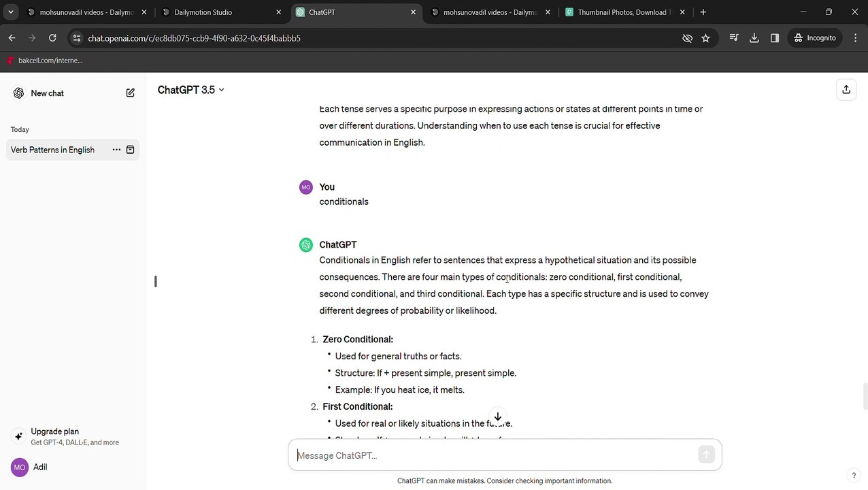Click the share chat icon

pyautogui.click(x=846, y=89)
